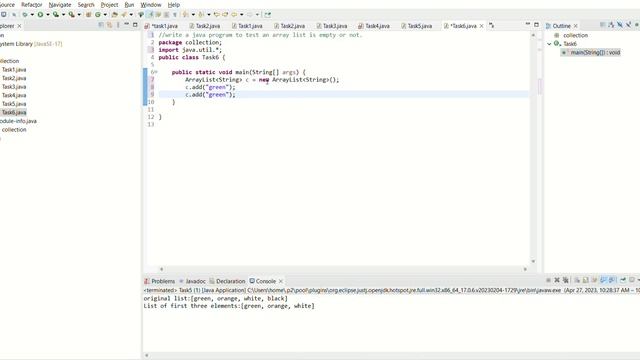
Task: Select module-info.java in Package Explorer
Action: pyautogui.click(x=18, y=121)
